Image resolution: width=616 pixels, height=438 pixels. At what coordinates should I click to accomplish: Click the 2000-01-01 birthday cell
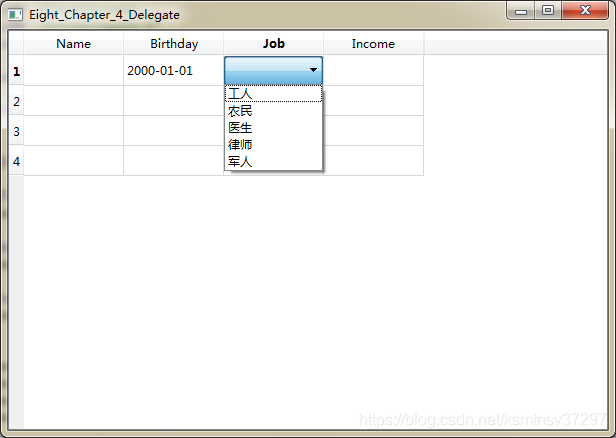174,71
